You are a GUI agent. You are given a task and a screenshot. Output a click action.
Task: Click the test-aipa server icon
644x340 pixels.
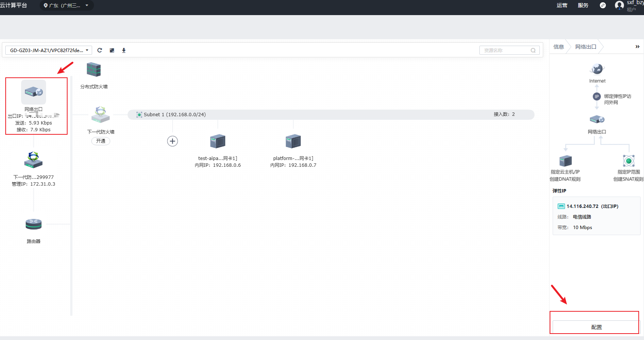[218, 142]
